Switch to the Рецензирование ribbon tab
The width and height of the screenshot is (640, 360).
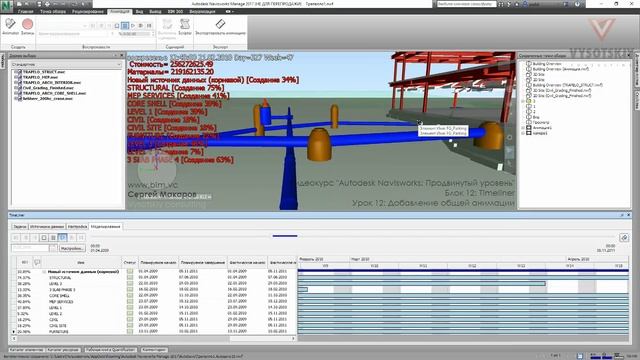click(88, 11)
